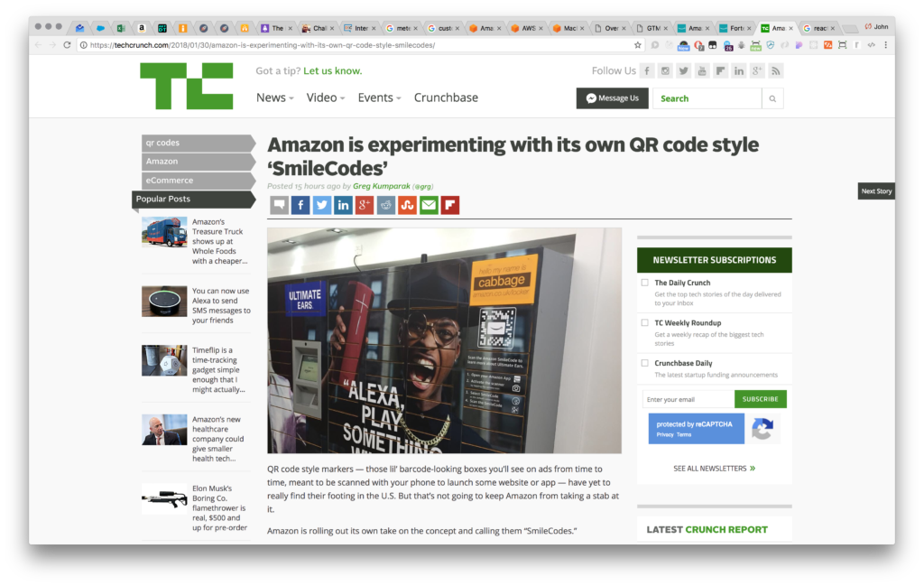This screenshot has height=586, width=924.
Task: Open TechCrunch Facebook follow icon
Action: (x=647, y=71)
